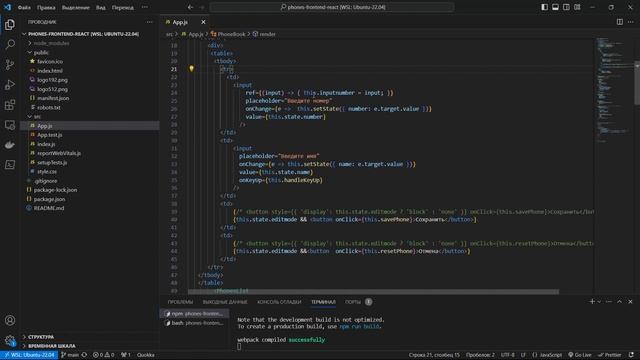
Task: Toggle the primary side bar visibility
Action: (544, 7)
